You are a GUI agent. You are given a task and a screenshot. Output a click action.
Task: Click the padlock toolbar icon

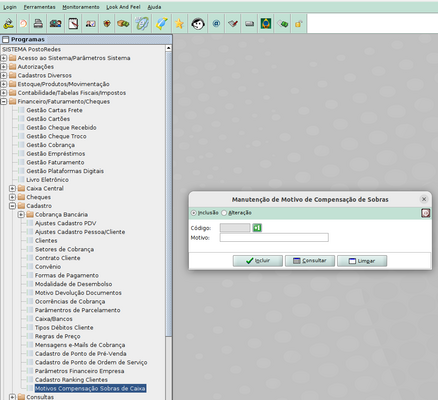(x=298, y=24)
